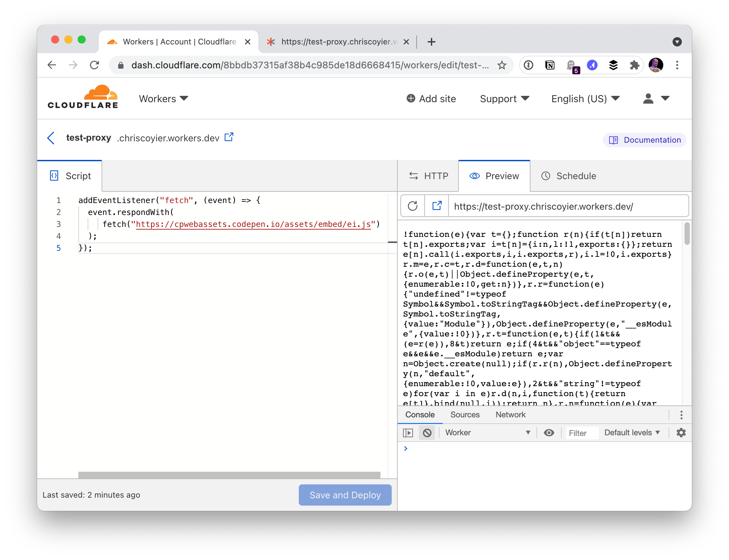Expand the Workers navigation dropdown
729x560 pixels.
pos(163,98)
